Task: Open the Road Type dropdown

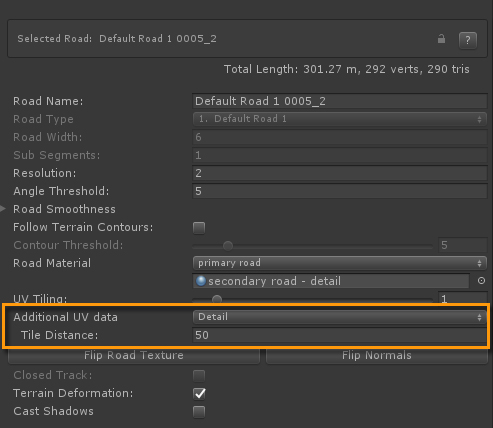Action: click(x=340, y=119)
